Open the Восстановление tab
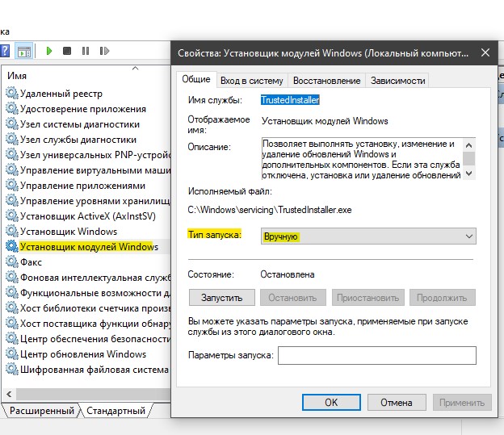The height and width of the screenshot is (435, 504). click(326, 81)
